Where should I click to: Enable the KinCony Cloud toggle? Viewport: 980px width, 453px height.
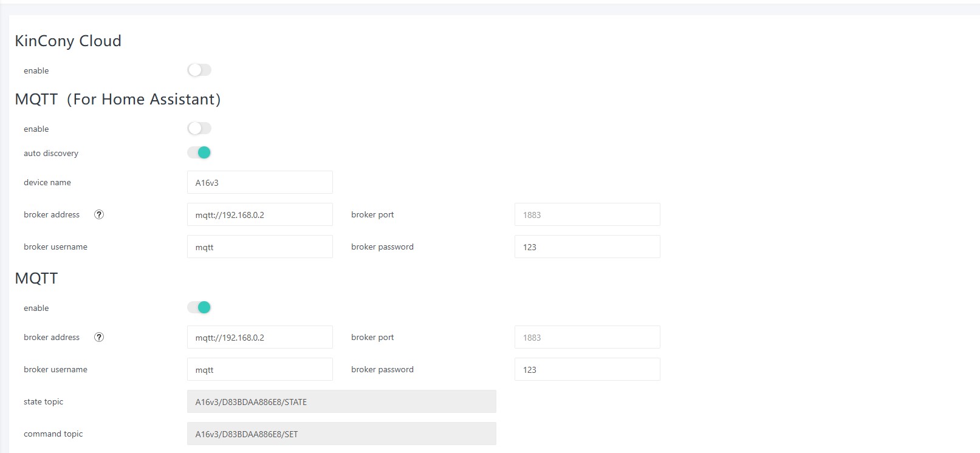tap(199, 70)
